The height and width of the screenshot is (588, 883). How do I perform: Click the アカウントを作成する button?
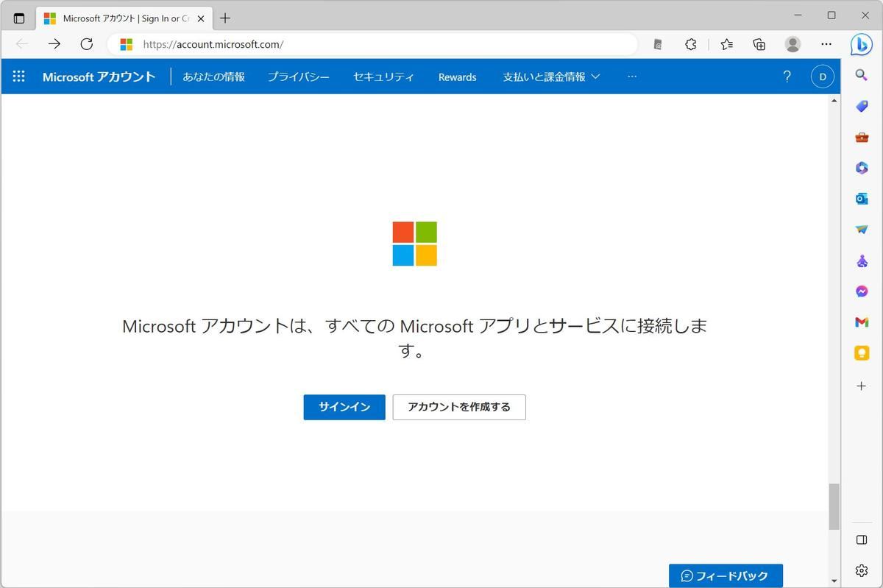[x=459, y=407]
